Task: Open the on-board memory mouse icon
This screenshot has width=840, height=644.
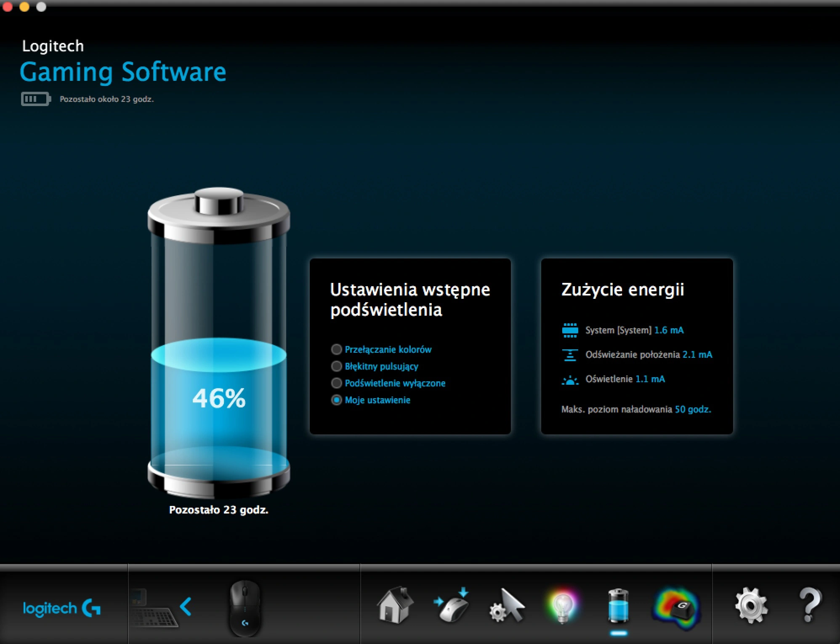Action: click(452, 605)
